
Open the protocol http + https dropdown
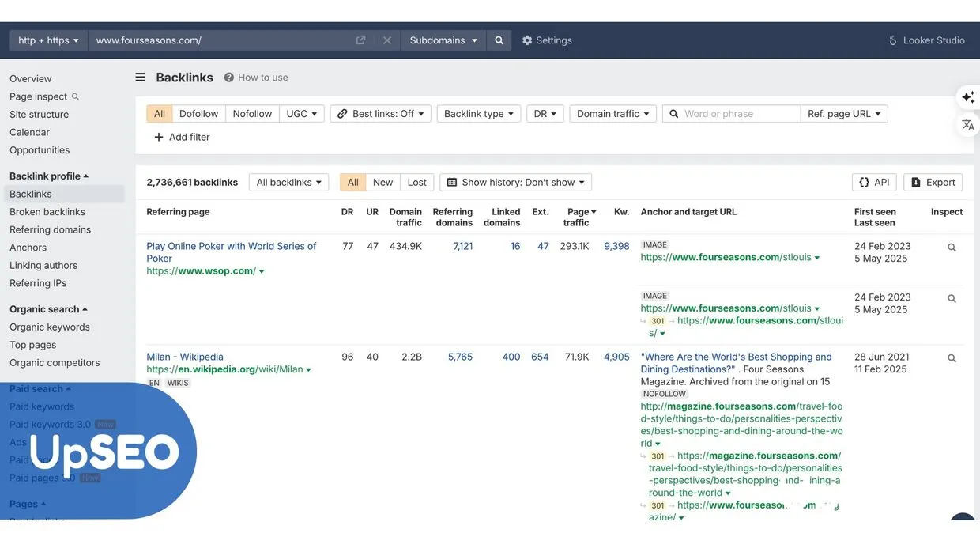(49, 40)
